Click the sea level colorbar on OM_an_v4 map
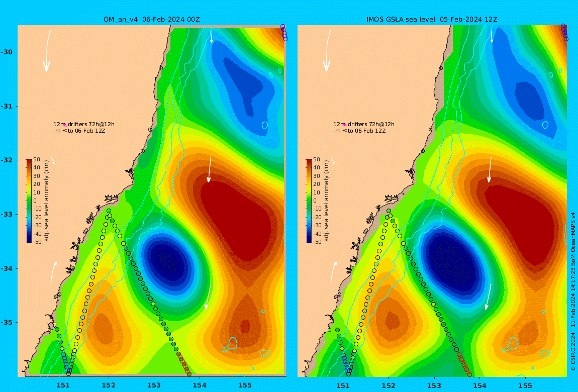The height and width of the screenshot is (392, 578). click(x=29, y=201)
